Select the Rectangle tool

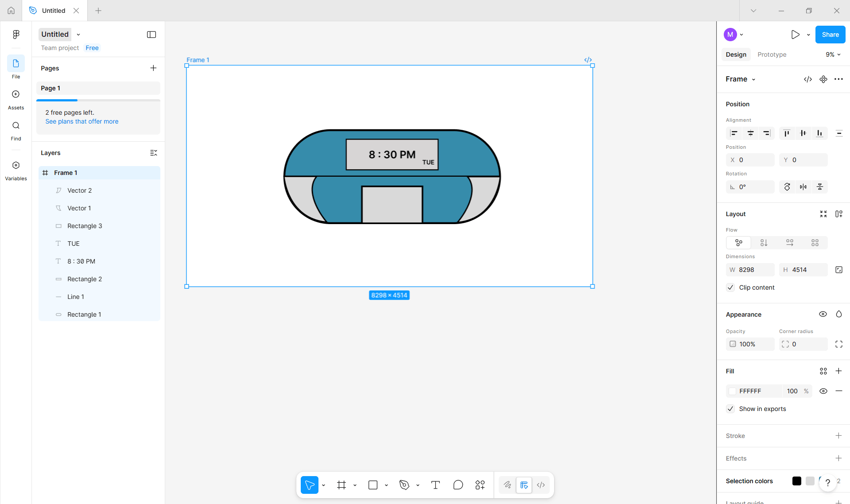coord(373,485)
